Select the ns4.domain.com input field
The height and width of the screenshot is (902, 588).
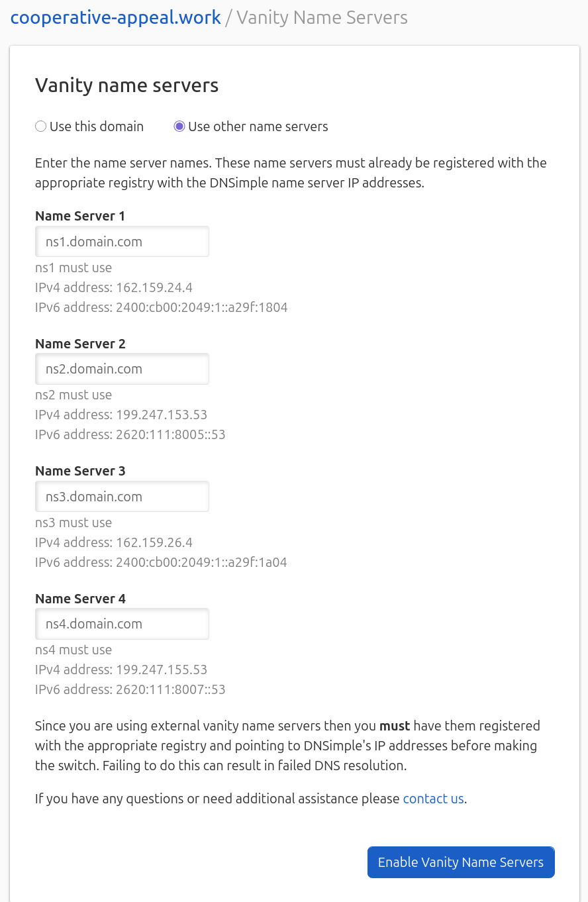[122, 623]
